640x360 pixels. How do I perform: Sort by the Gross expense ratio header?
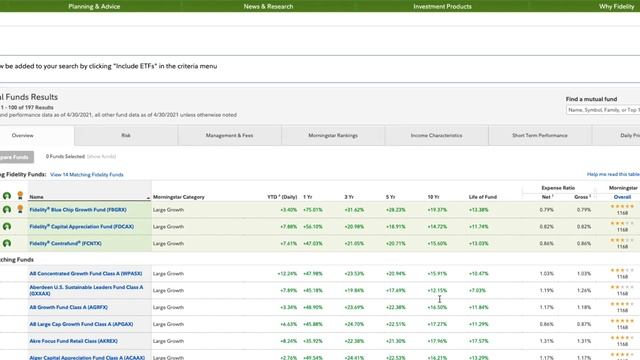point(582,197)
